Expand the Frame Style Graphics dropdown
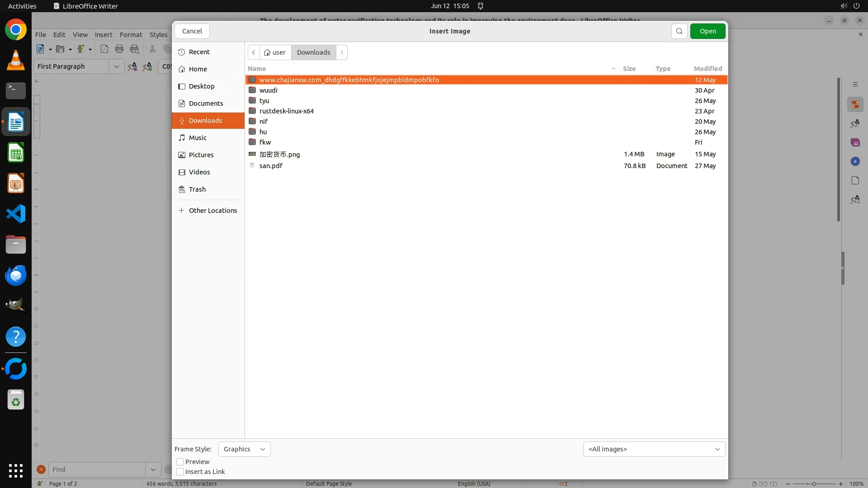Viewport: 868px width, 488px height. (x=244, y=449)
